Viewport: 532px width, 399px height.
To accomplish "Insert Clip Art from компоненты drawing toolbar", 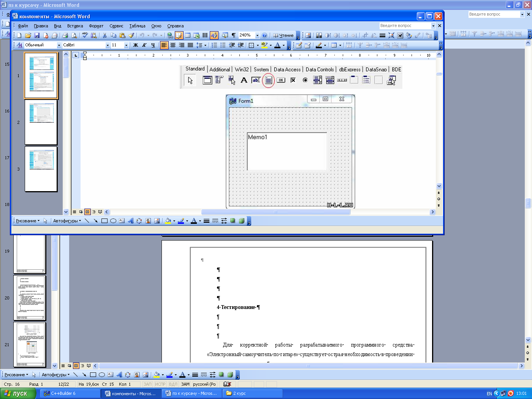I will point(148,221).
